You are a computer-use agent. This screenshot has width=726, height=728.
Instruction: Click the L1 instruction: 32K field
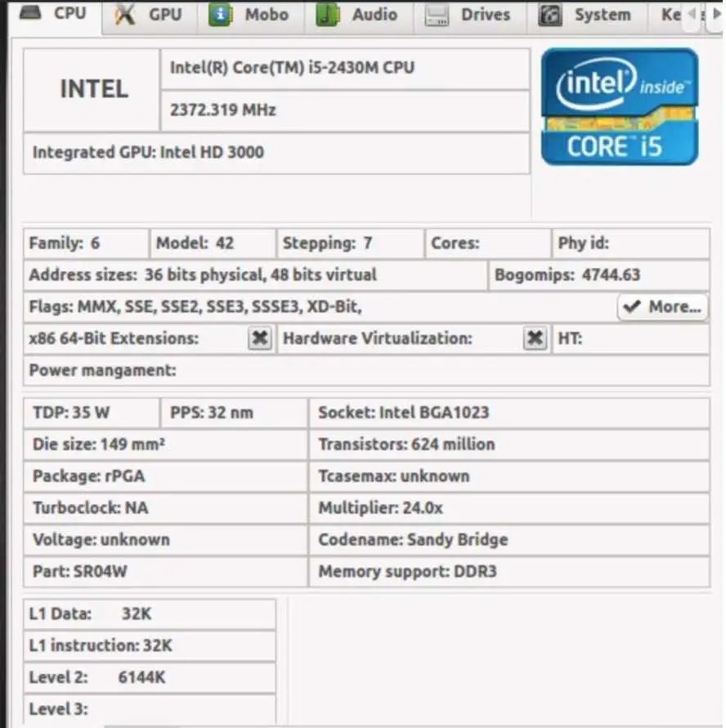click(x=150, y=646)
